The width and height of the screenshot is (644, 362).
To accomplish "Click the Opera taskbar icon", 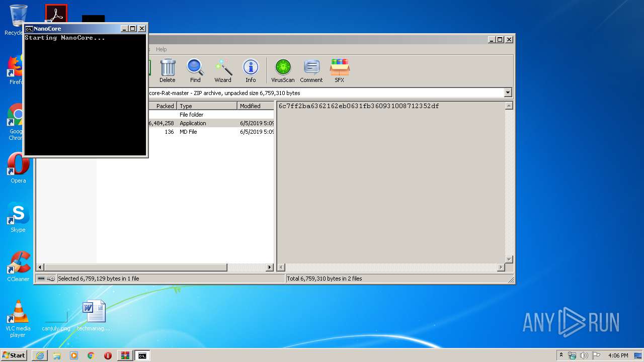I will click(108, 355).
